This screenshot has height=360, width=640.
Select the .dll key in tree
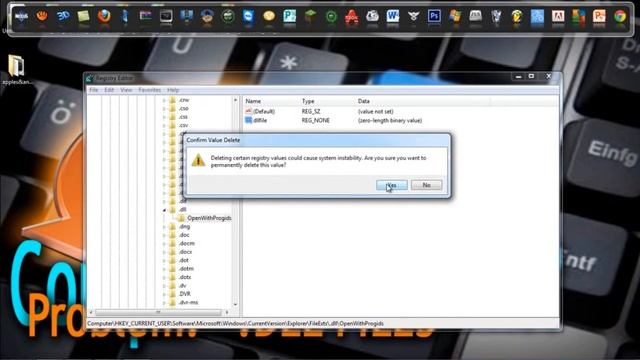point(182,209)
